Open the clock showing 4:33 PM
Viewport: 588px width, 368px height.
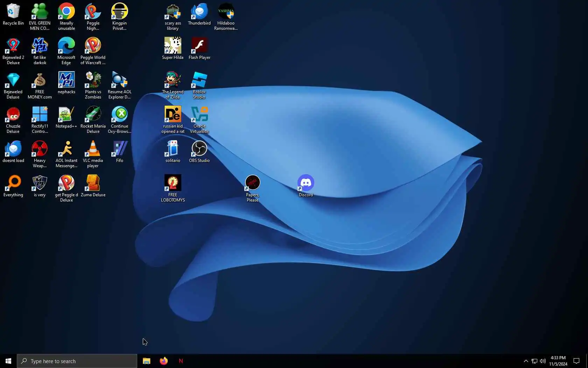(558, 361)
